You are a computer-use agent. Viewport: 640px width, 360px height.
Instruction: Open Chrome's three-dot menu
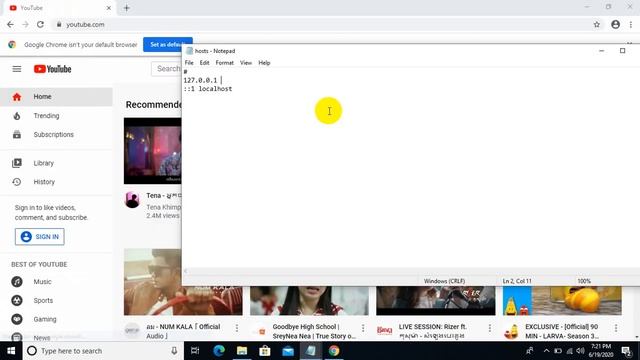631,24
